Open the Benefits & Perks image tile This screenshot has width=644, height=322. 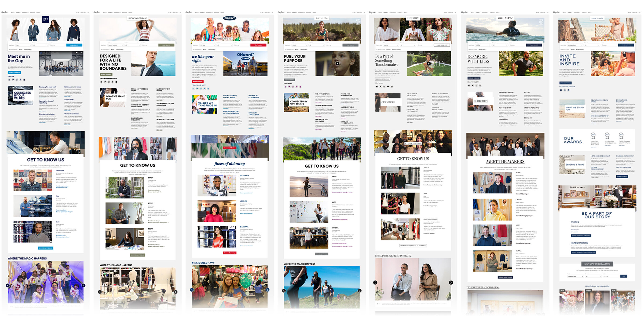click(x=572, y=164)
